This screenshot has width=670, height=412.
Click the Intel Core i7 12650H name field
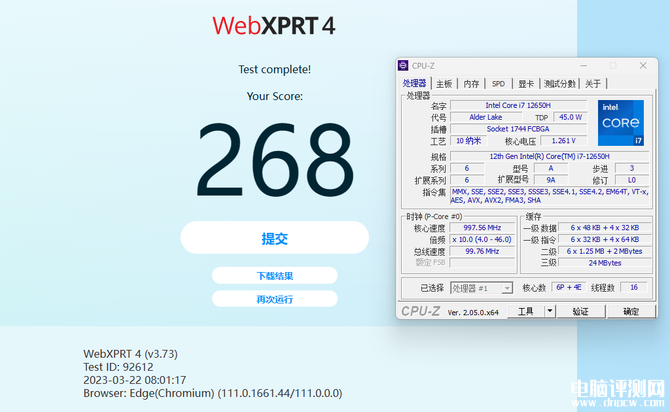518,105
